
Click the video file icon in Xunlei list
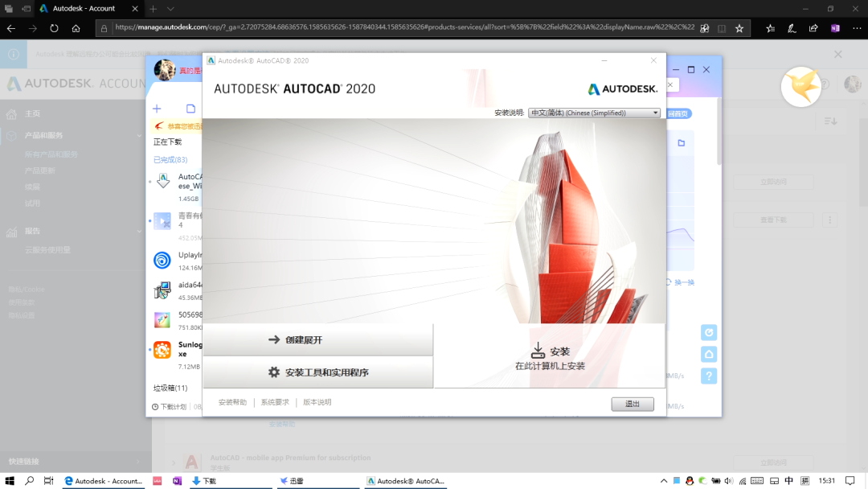click(x=162, y=221)
